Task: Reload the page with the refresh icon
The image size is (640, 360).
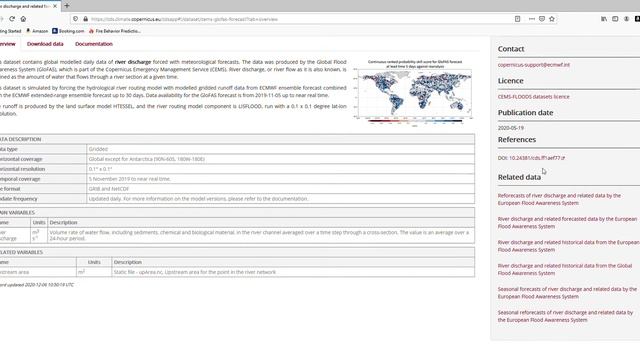Action: tap(12, 19)
